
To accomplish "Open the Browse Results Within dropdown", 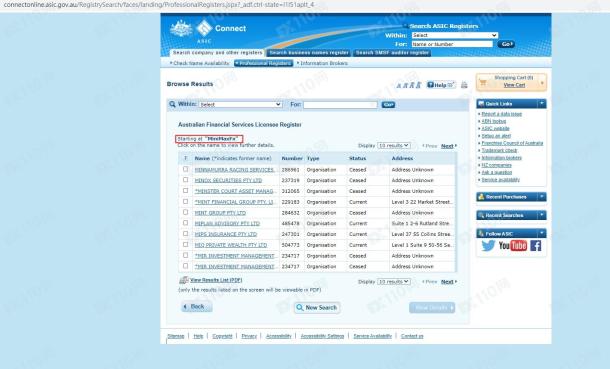I will (240, 105).
